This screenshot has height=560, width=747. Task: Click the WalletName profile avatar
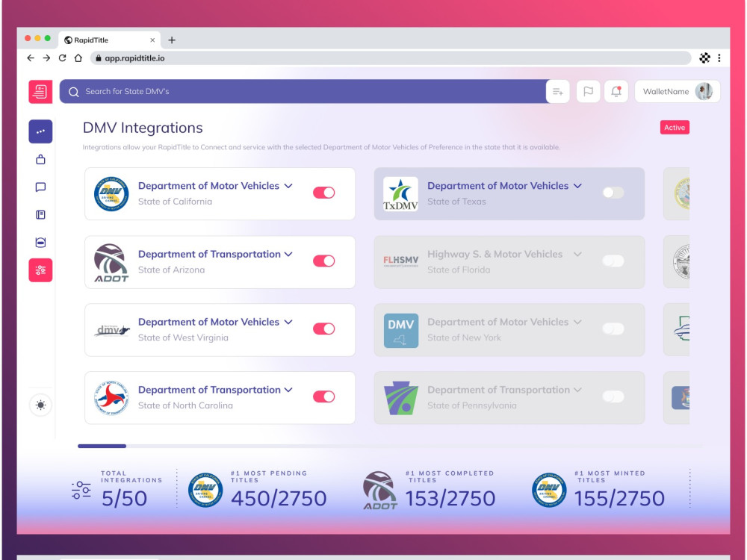point(704,91)
